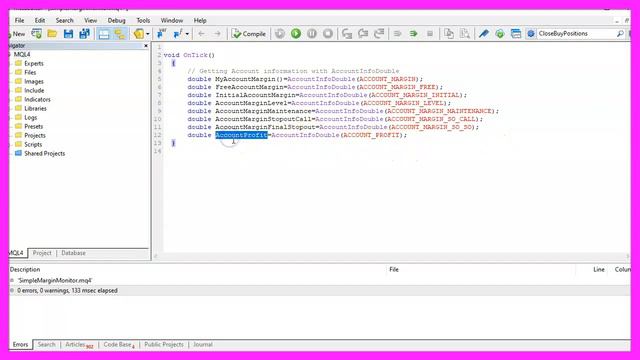Click the list variables 'var' icon
640x360 pixels.
click(x=162, y=33)
